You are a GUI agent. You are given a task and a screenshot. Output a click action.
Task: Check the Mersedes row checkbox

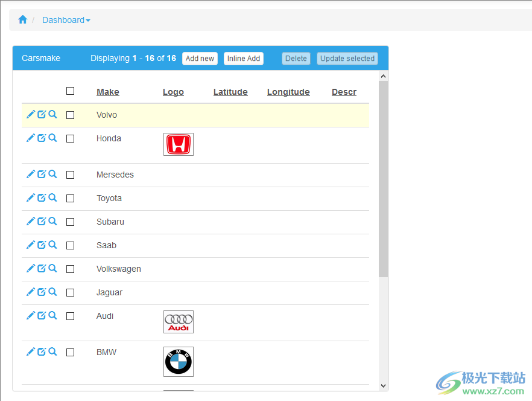[71, 175]
